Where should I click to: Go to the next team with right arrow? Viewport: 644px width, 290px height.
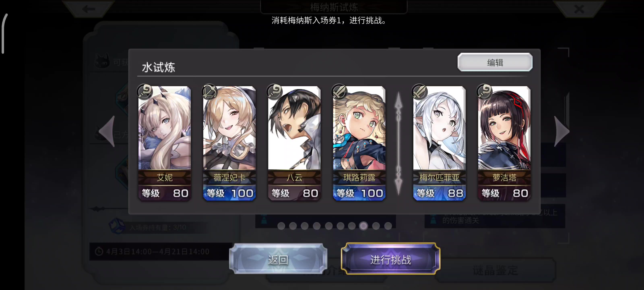pyautogui.click(x=561, y=131)
